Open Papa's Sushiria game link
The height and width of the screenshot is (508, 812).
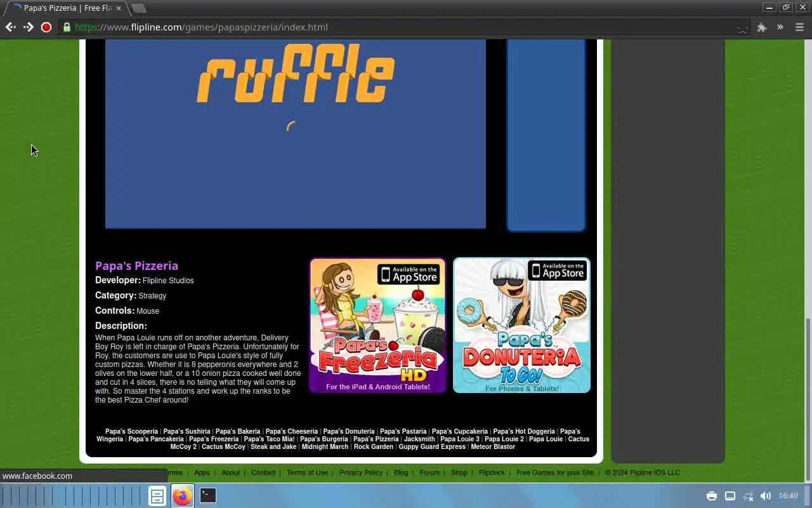click(187, 432)
